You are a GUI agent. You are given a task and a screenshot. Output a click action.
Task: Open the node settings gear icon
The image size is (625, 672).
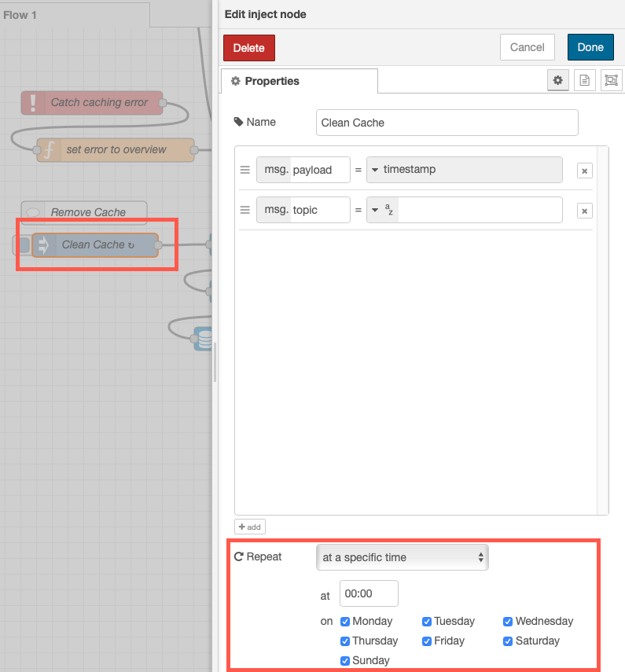pos(557,80)
